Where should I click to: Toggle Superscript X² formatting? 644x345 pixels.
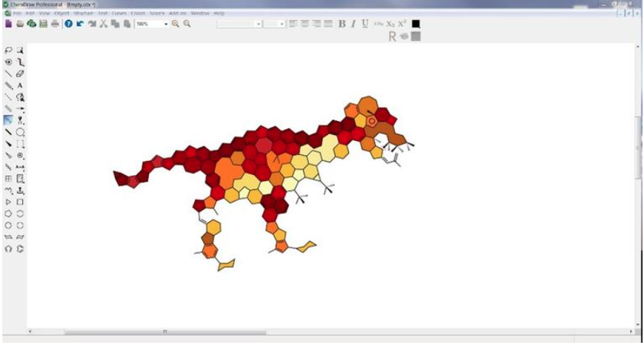(402, 24)
